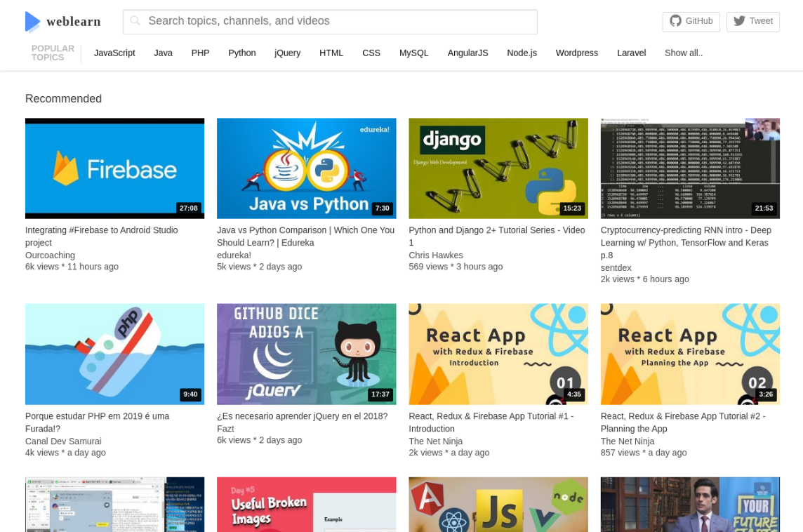
Task: Select the Java topic
Action: point(163,53)
